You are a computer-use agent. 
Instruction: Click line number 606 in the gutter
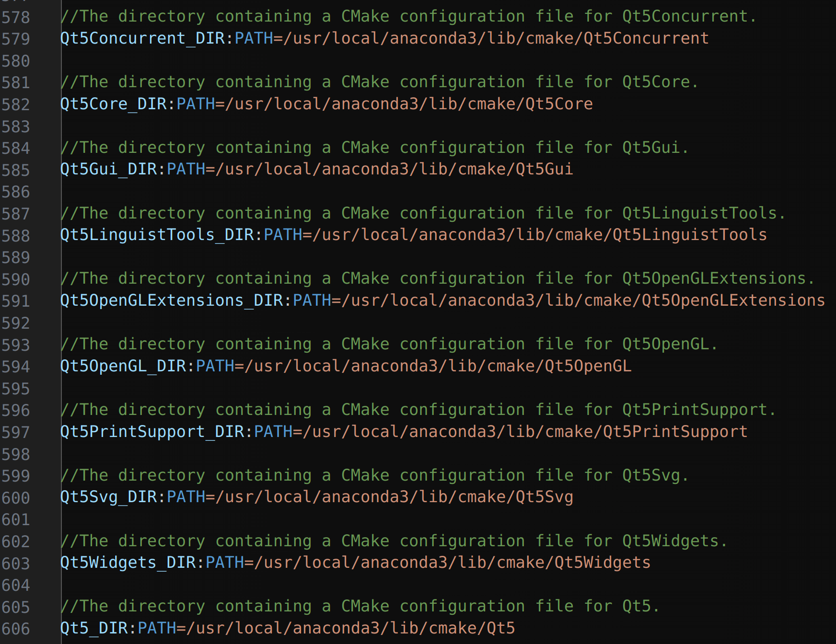point(16,629)
